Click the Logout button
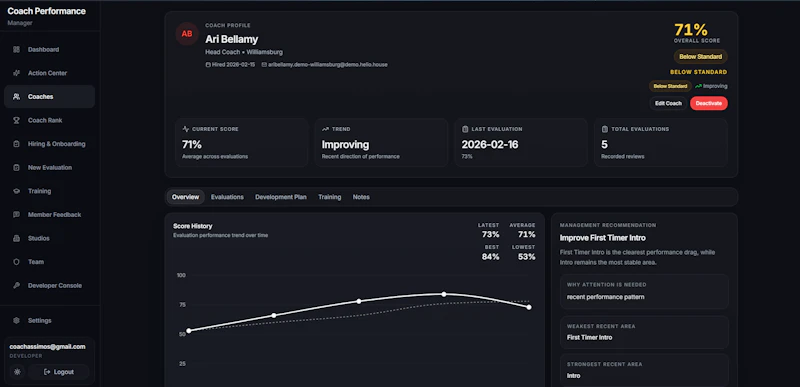Image resolution: width=800 pixels, height=387 pixels. [59, 372]
